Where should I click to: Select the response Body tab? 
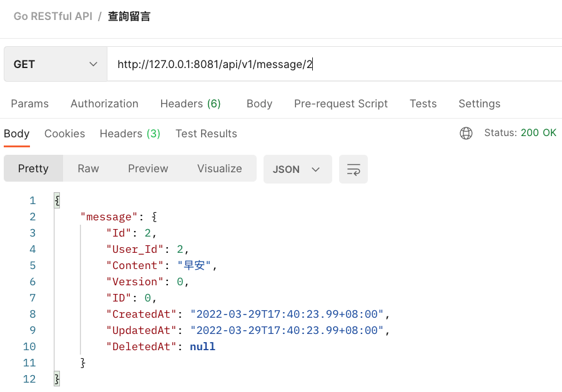[x=16, y=134]
